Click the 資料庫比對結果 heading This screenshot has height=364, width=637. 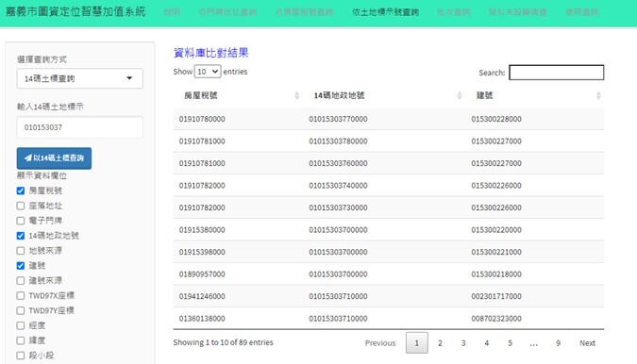[210, 53]
